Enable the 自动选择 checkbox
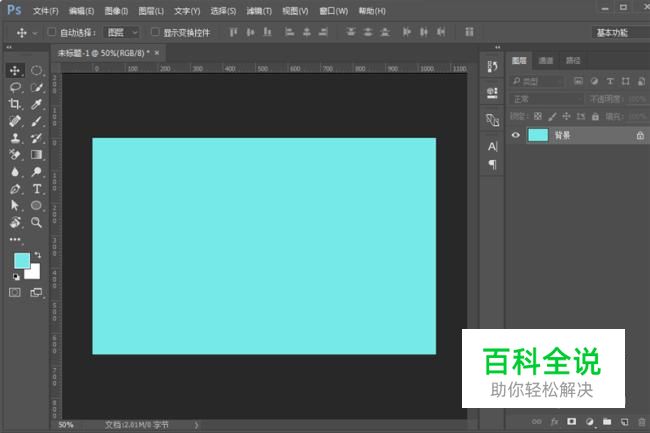Screen dimensions: 650x433 [x=52, y=32]
